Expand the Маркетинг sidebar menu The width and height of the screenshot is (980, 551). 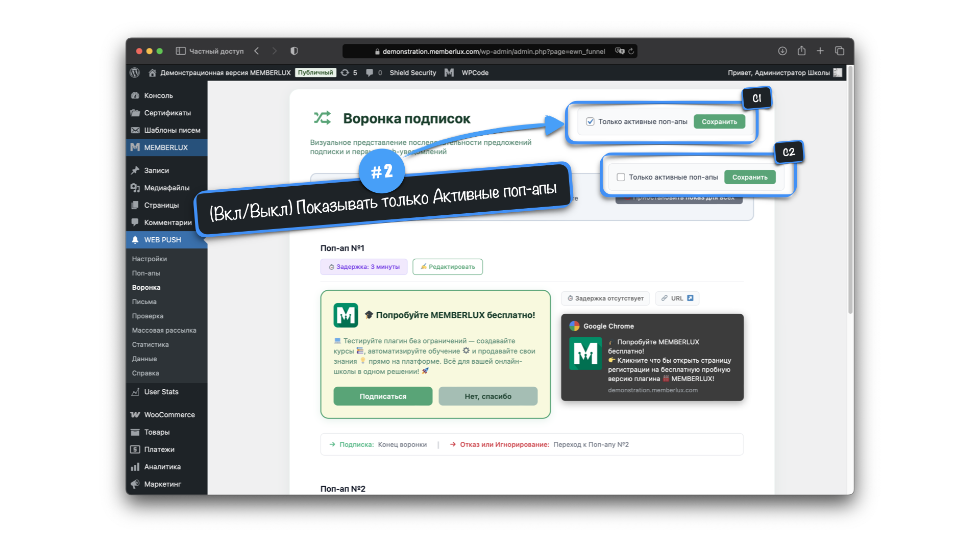[x=162, y=484]
